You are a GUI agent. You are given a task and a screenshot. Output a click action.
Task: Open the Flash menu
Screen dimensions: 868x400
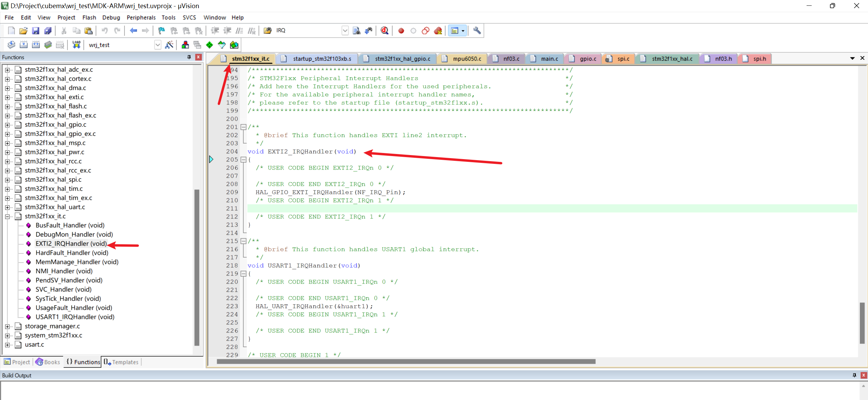pyautogui.click(x=89, y=17)
